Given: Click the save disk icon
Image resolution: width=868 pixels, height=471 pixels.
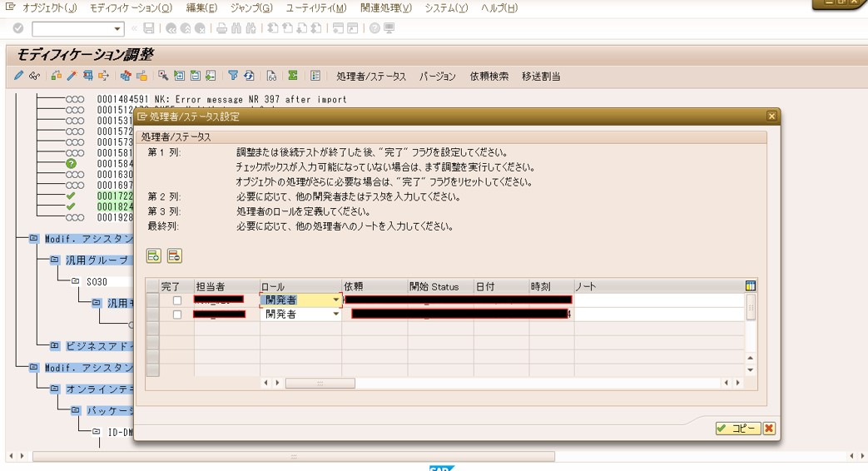Looking at the screenshot, I should coord(148,28).
